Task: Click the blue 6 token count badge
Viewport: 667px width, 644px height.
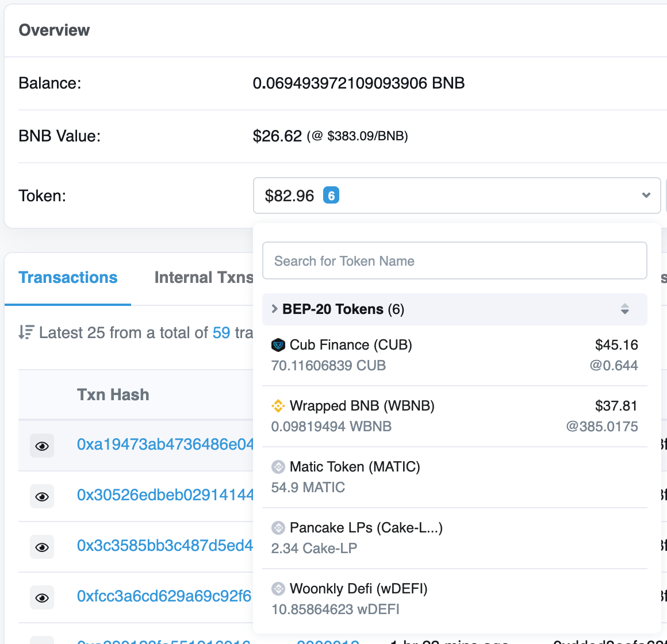Action: [x=331, y=195]
